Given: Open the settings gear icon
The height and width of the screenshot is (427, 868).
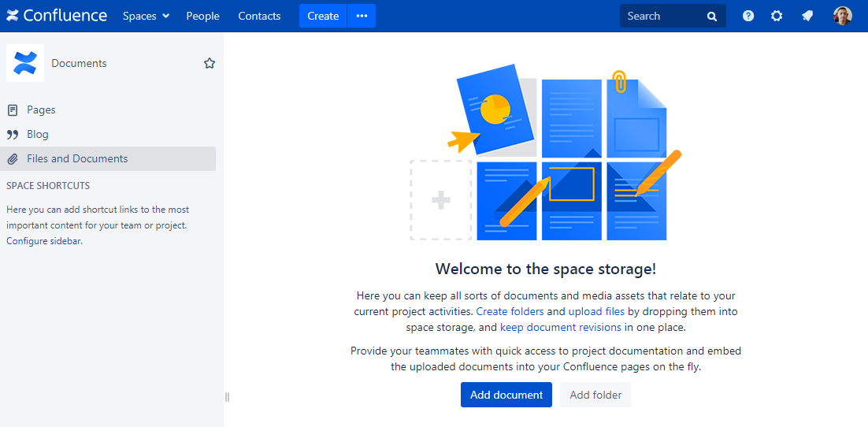Looking at the screenshot, I should [777, 16].
